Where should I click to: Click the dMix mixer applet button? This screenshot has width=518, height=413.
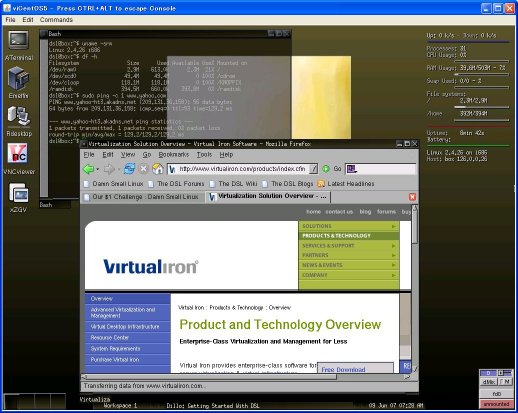point(488,382)
